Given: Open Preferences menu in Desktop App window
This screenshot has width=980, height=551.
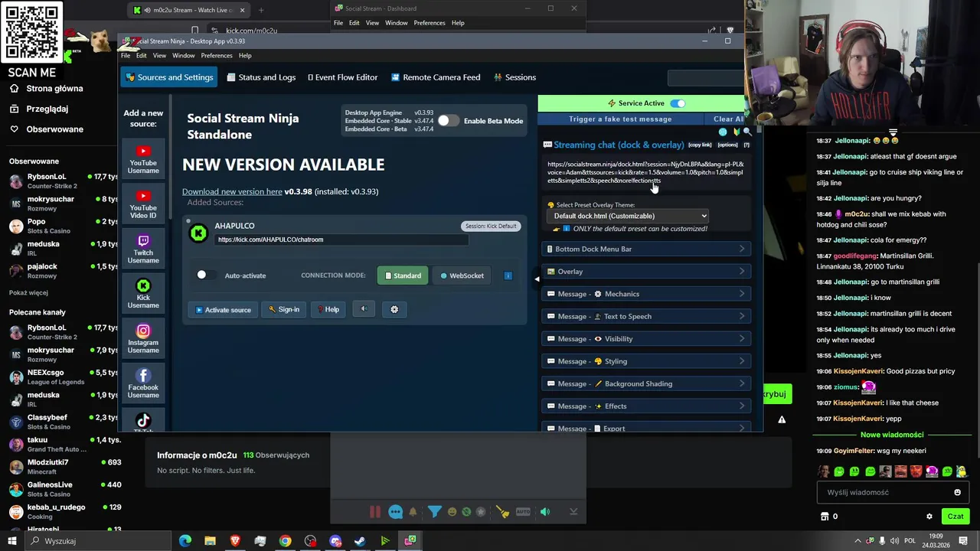Looking at the screenshot, I should (x=217, y=56).
